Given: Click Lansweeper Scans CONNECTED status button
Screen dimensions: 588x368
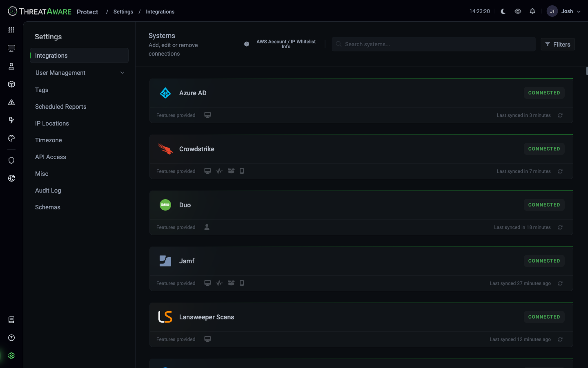Looking at the screenshot, I should coord(544,317).
